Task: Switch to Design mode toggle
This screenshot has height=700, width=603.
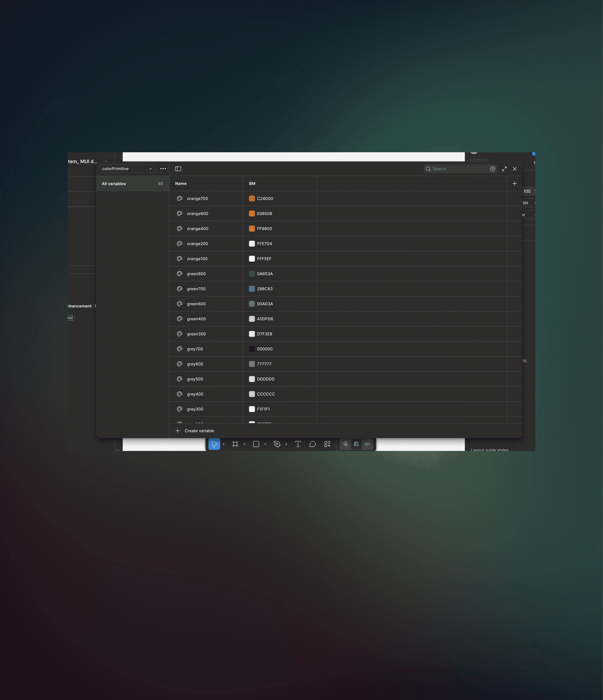Action: click(356, 444)
